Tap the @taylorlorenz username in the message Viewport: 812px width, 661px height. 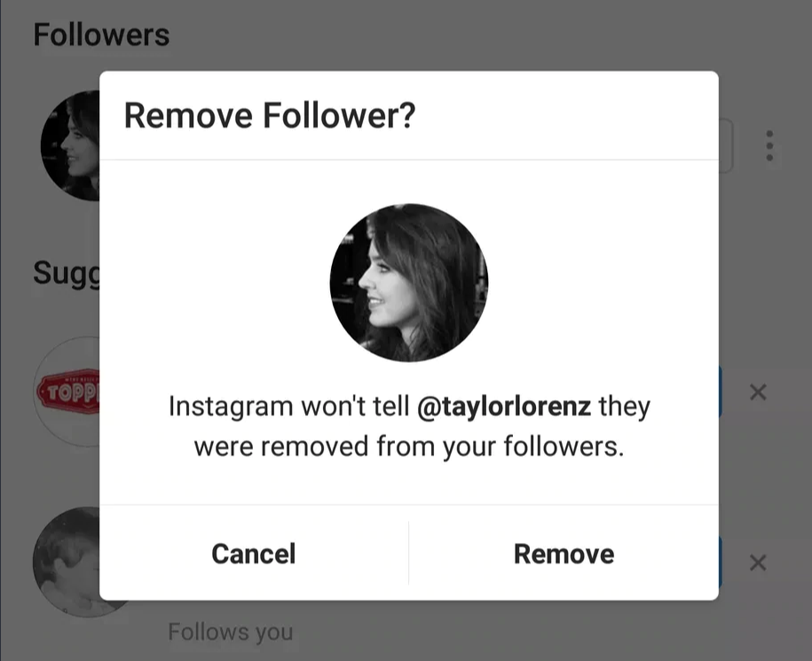[x=503, y=407]
